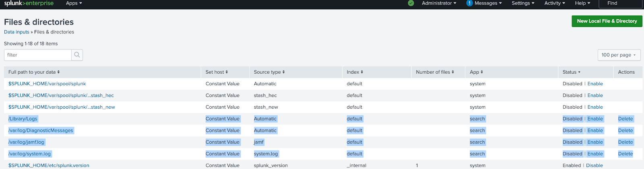Open /var/log/jamf.log input

[x=26, y=142]
